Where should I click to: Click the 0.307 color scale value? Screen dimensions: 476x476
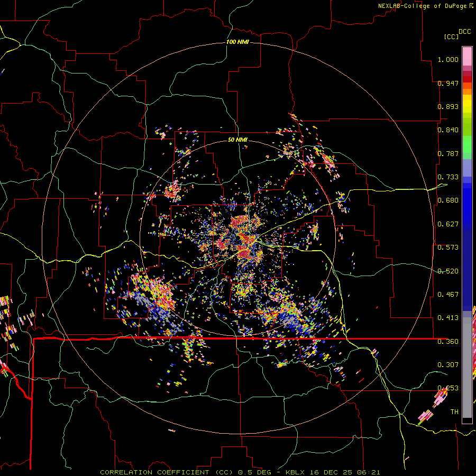click(448, 365)
